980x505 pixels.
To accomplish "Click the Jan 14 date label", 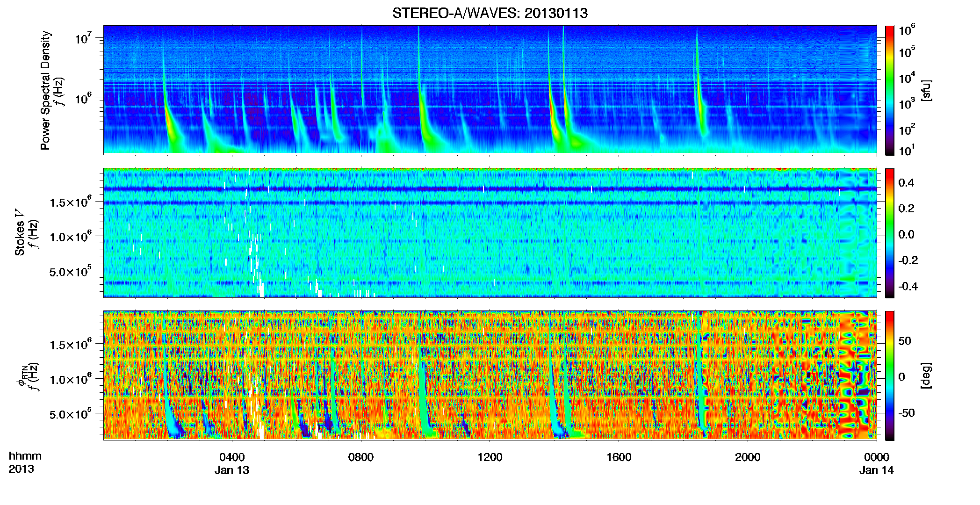I will [877, 470].
